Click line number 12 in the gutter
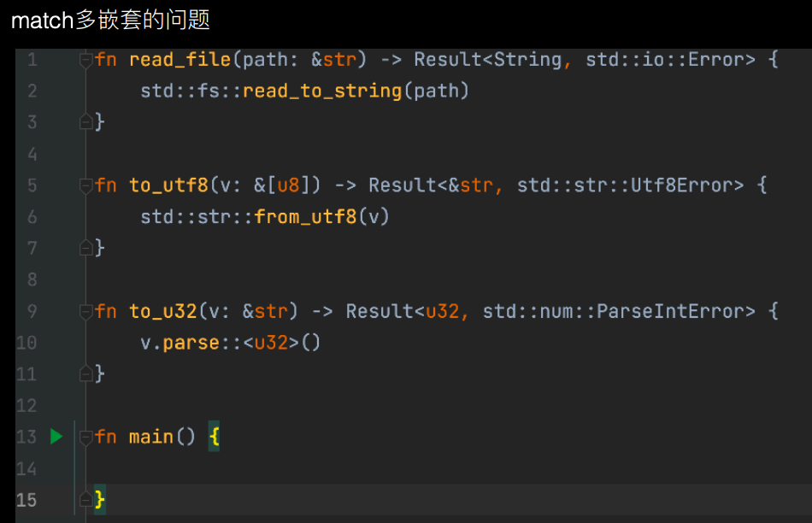Screen dimensions: 812x523 pos(27,405)
